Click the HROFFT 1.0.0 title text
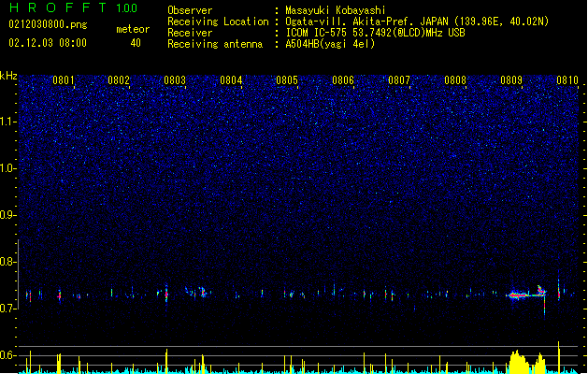Screen dimensions: 588x374 pyautogui.click(x=74, y=7)
